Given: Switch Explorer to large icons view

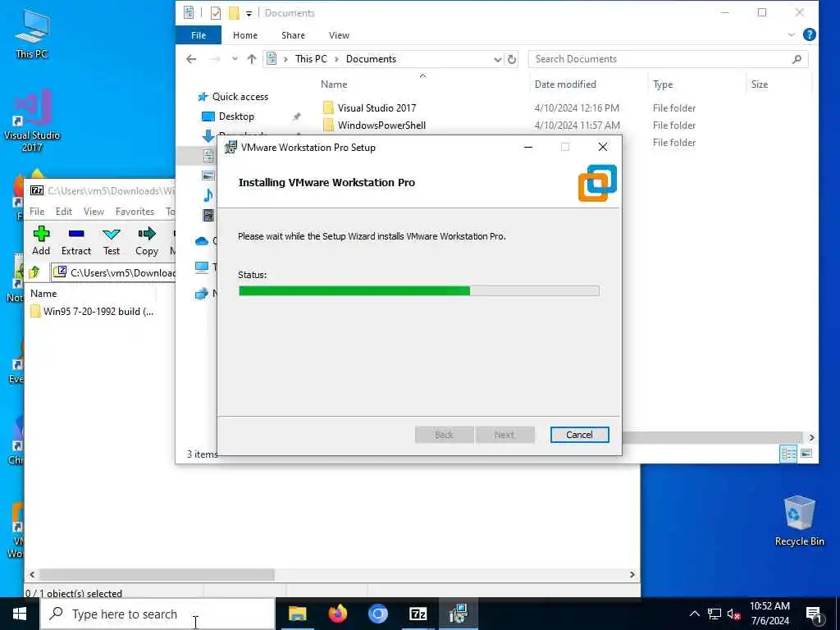Looking at the screenshot, I should 806,454.
